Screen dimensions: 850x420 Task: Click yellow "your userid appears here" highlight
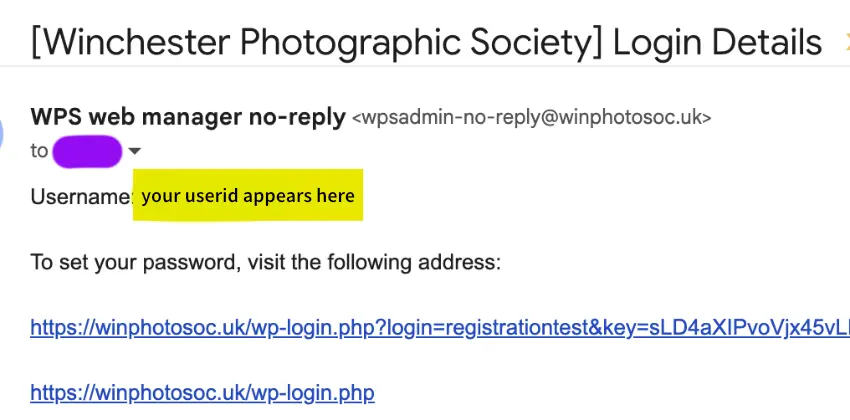(248, 195)
